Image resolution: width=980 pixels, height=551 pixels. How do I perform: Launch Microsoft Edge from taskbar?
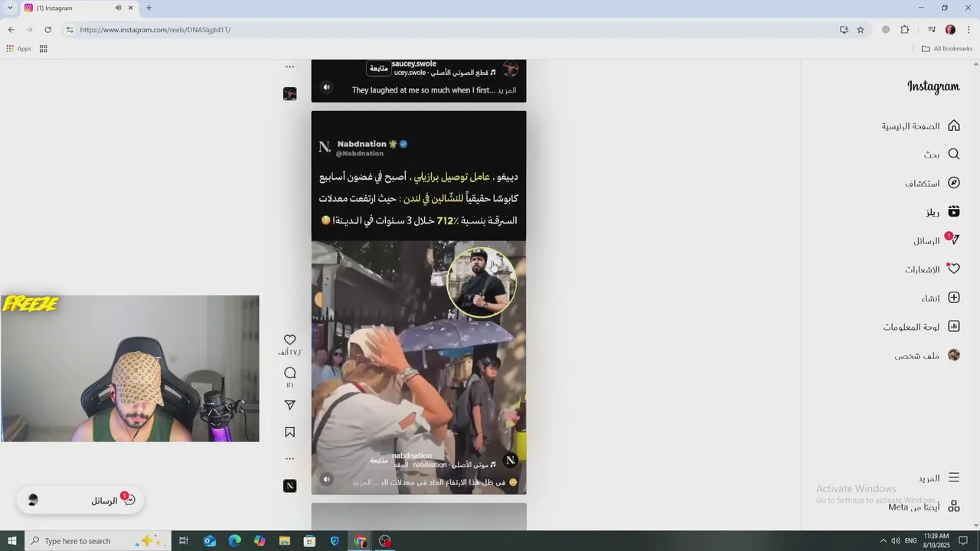coord(235,541)
